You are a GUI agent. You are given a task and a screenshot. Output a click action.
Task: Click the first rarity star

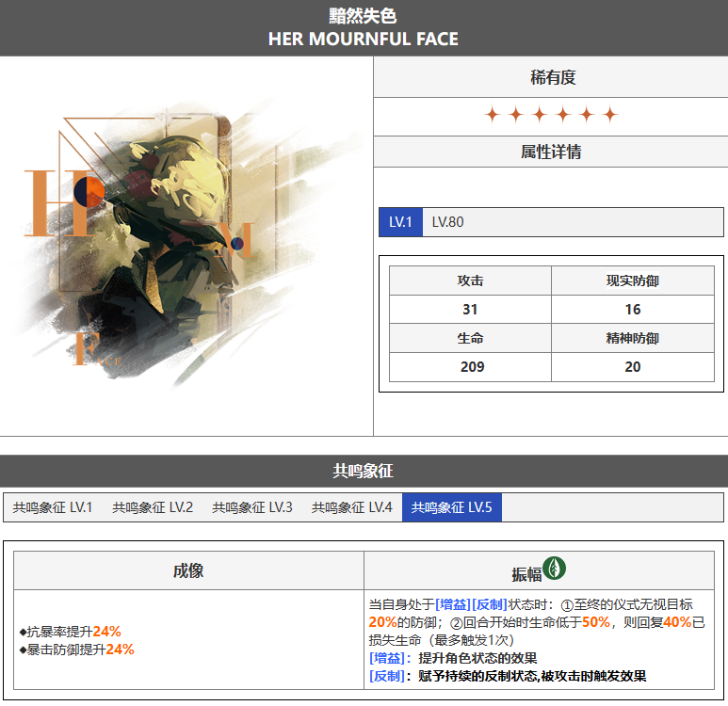[493, 114]
